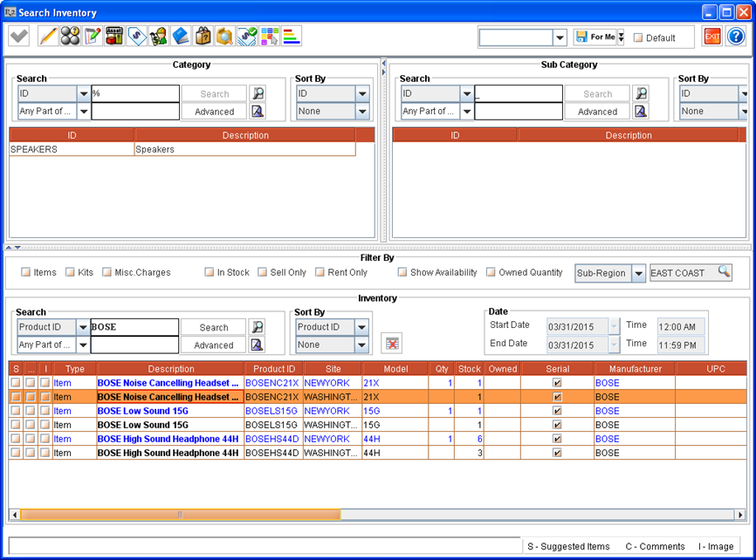Screen dimensions: 756x560
Task: Select the SPEAKERS category row
Action: click(182, 149)
